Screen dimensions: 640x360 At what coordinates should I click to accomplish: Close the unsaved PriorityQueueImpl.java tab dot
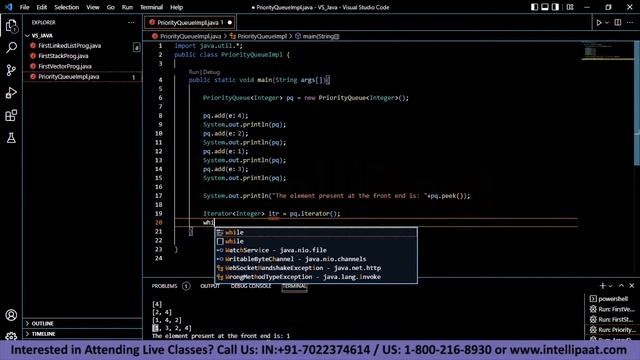click(230, 22)
